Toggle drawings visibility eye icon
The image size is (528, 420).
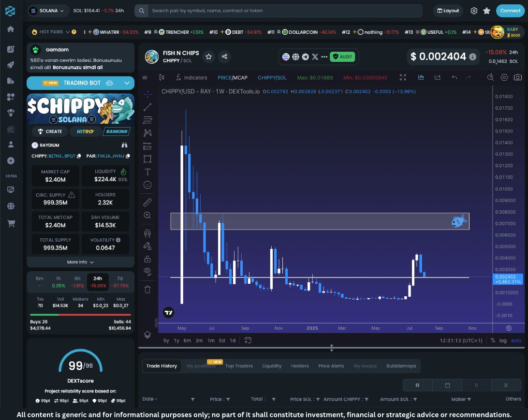pos(147,272)
